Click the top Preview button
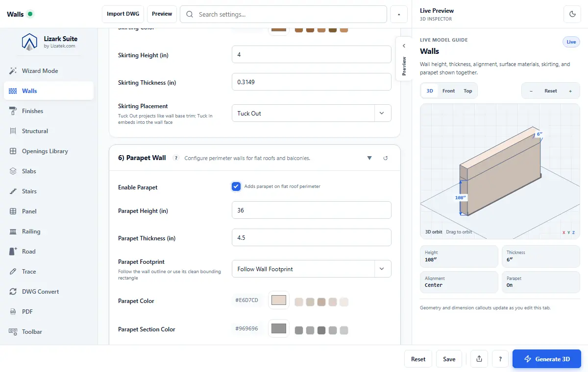 pyautogui.click(x=162, y=14)
